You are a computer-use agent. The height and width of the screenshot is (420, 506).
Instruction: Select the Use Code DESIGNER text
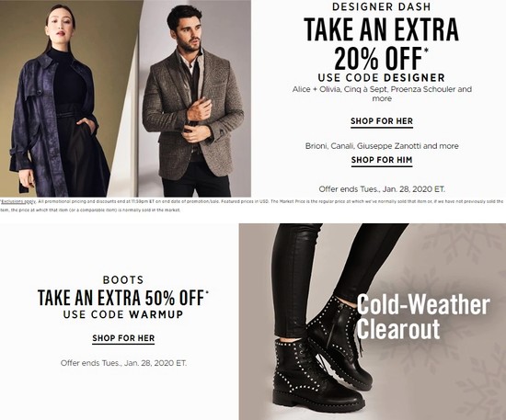[382, 78]
